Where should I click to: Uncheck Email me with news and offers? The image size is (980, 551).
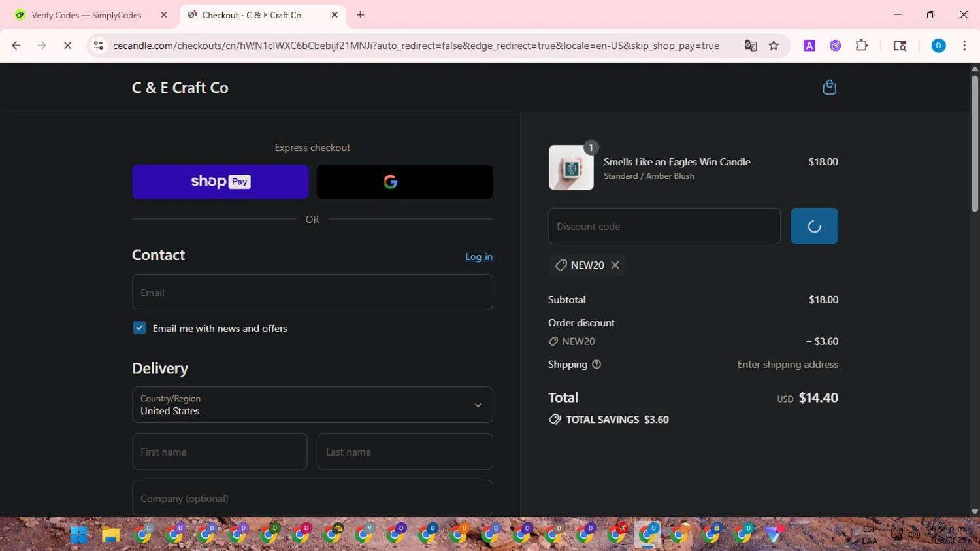139,328
